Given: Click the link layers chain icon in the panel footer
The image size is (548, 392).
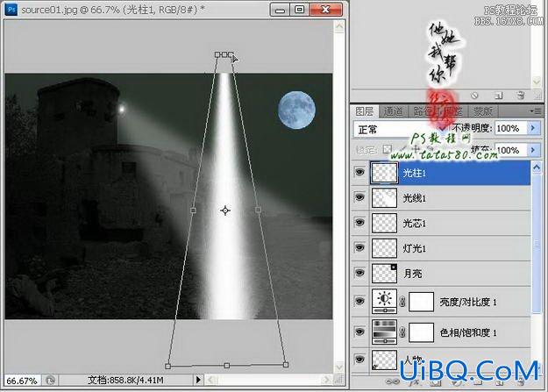Looking at the screenshot, I should point(394,381).
